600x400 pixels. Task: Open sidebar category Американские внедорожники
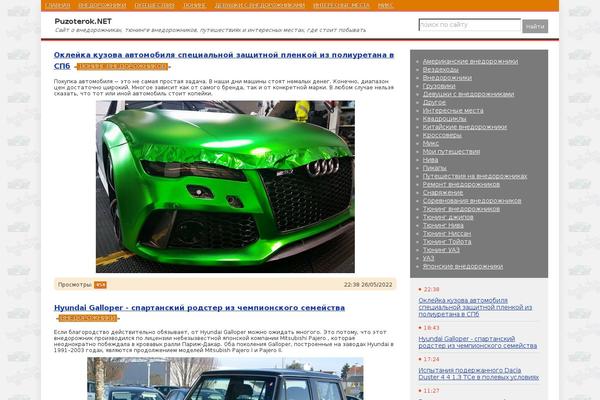point(470,61)
